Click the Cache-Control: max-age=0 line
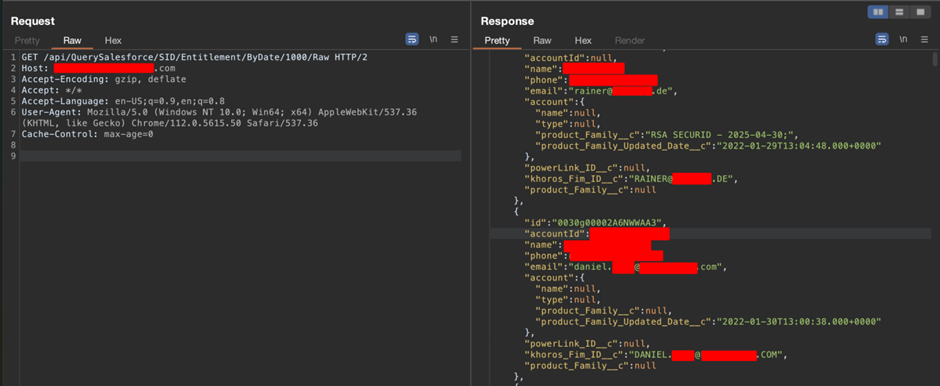Image resolution: width=940 pixels, height=386 pixels. 87,134
